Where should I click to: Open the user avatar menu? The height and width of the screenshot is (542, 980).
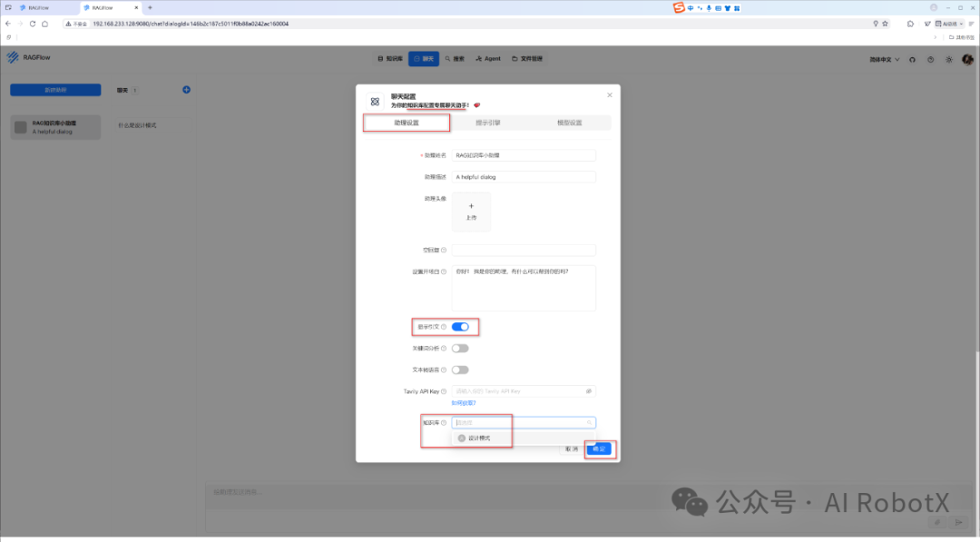967,59
